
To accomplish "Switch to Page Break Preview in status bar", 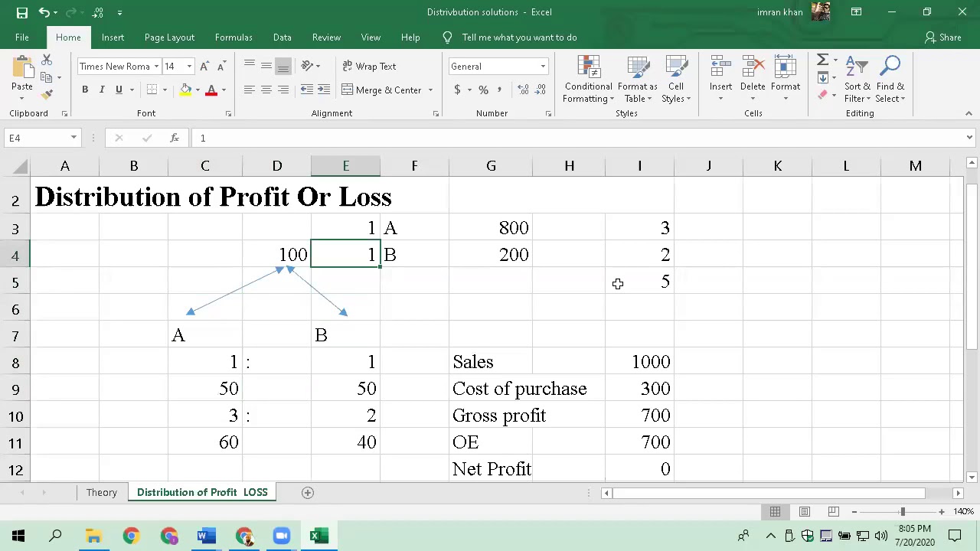I will click(x=833, y=511).
